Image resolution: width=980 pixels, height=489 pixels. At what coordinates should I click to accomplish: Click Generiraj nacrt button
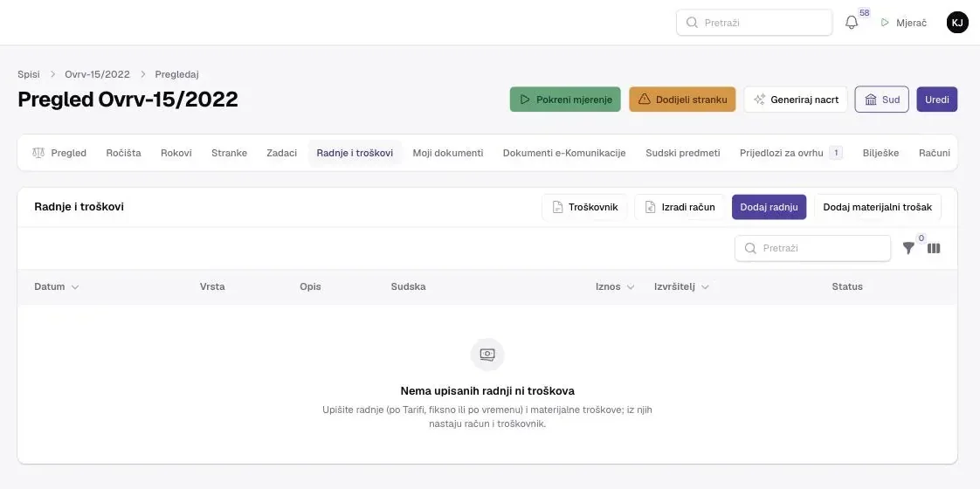(x=796, y=100)
